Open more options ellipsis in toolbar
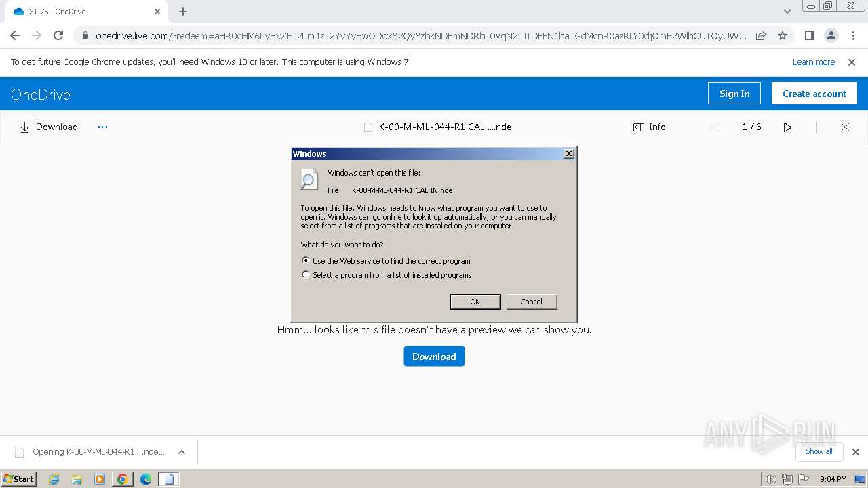This screenshot has height=488, width=868. (x=102, y=127)
